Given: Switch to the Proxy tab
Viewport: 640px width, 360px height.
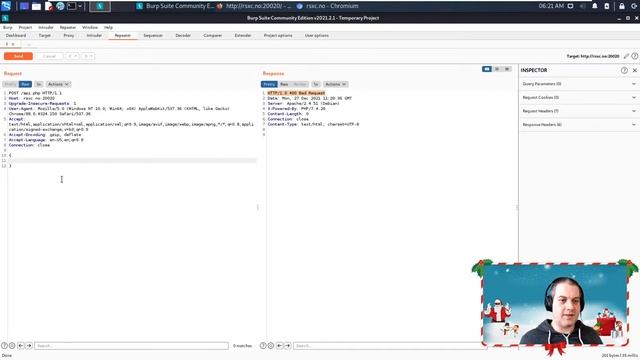Looking at the screenshot, I should (x=69, y=36).
